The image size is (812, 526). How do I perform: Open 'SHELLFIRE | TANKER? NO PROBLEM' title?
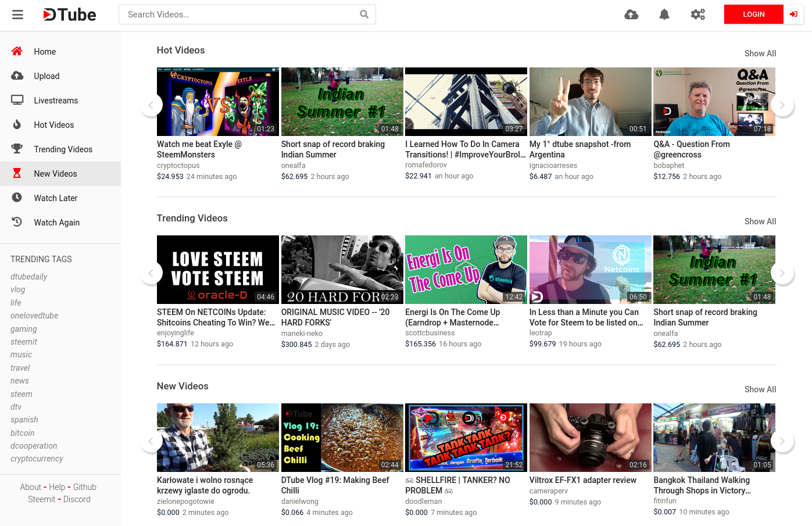click(457, 485)
